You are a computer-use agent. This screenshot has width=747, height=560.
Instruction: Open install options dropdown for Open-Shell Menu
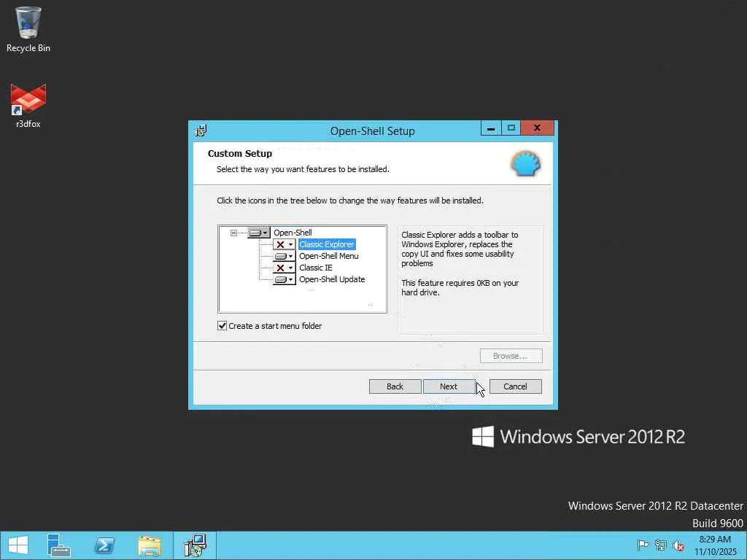point(285,256)
